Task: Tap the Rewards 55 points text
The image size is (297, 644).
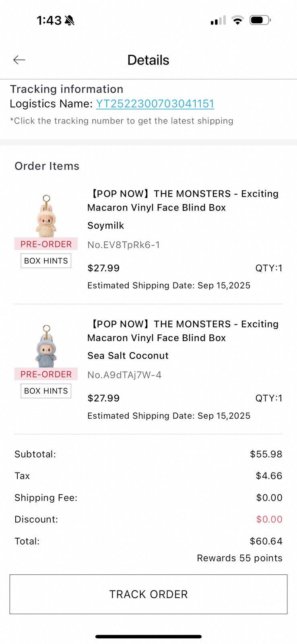Action: (x=239, y=558)
